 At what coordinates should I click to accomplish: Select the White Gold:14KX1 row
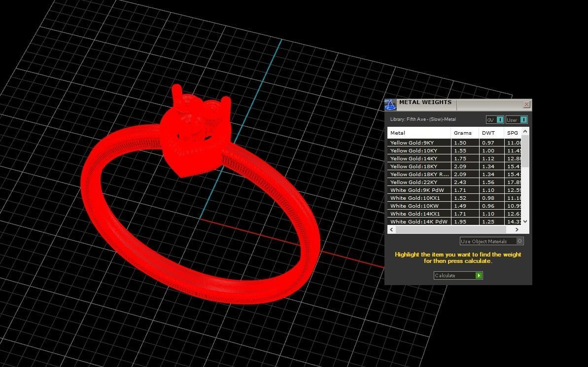[454, 214]
